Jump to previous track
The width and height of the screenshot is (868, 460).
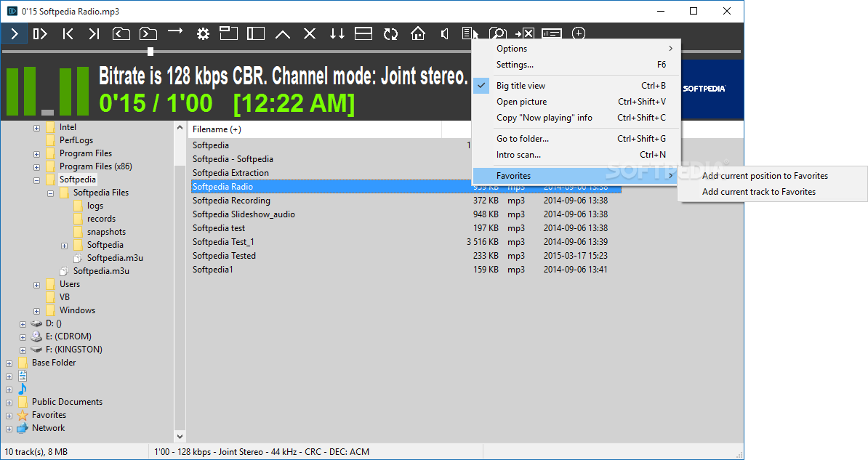pyautogui.click(x=68, y=33)
